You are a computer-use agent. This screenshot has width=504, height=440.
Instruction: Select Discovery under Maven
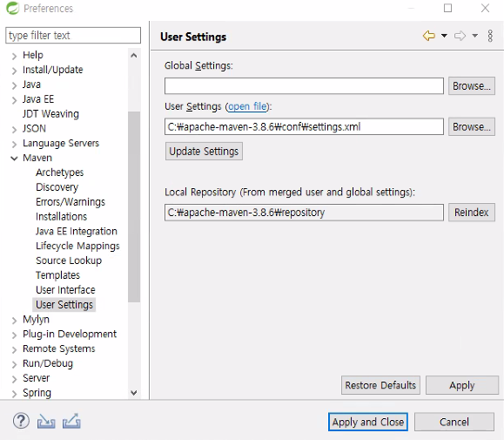coord(57,187)
